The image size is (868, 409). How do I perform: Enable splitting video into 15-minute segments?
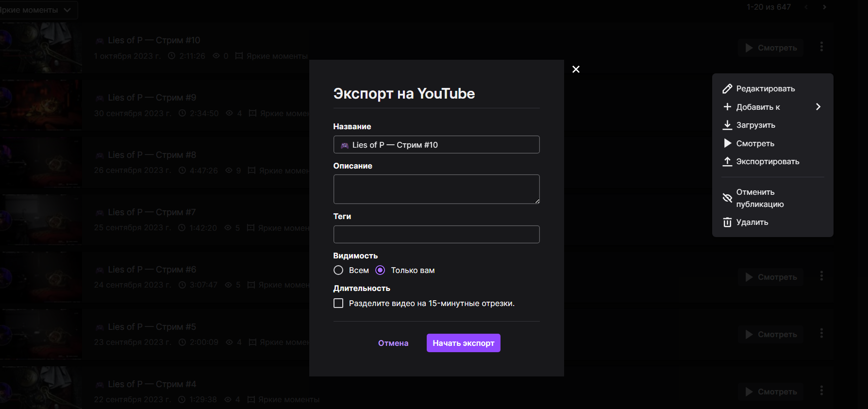click(x=338, y=303)
